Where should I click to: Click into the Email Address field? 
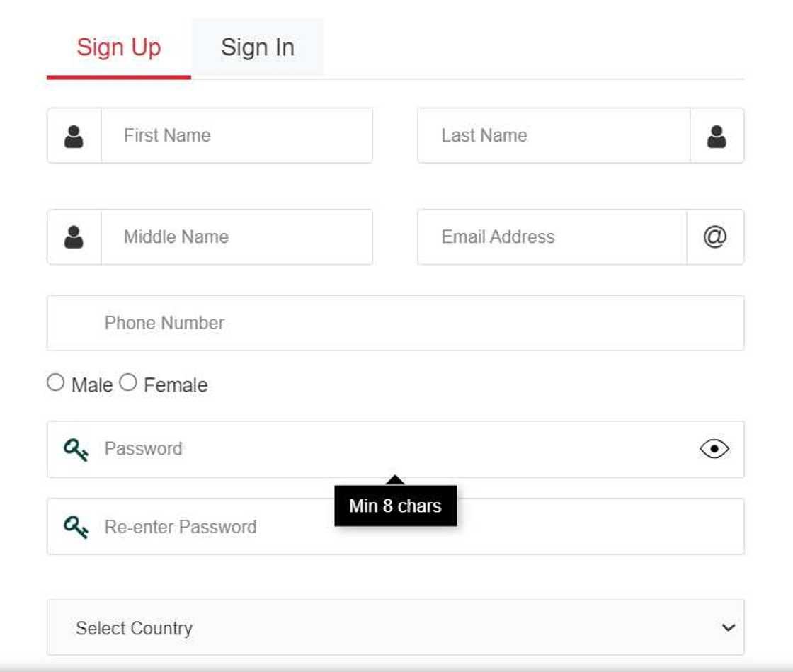tap(552, 237)
